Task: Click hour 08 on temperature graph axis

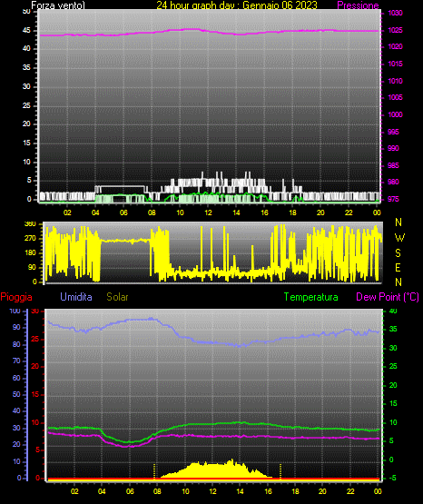Action: click(x=157, y=491)
